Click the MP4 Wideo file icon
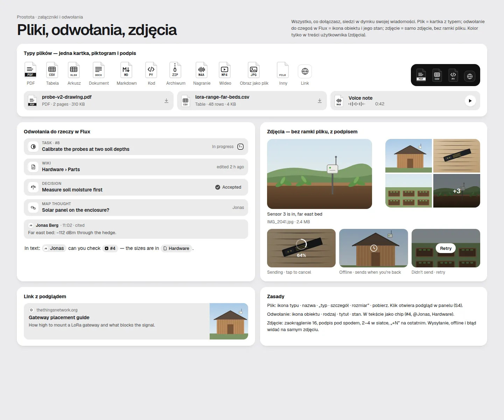Screen dimensions: 504x420 (225, 70)
